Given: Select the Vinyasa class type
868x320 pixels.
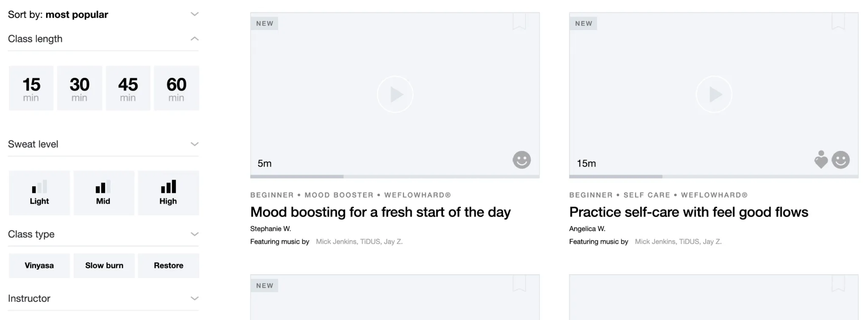Looking at the screenshot, I should pyautogui.click(x=39, y=266).
